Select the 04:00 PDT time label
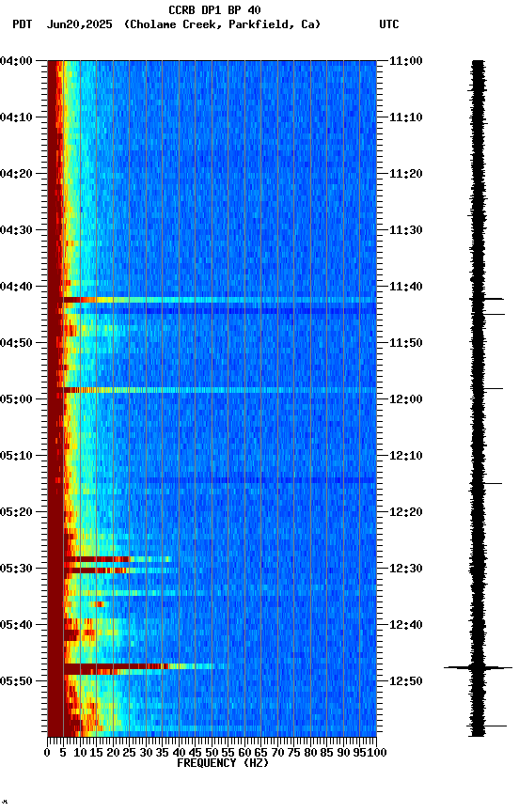 (16, 61)
